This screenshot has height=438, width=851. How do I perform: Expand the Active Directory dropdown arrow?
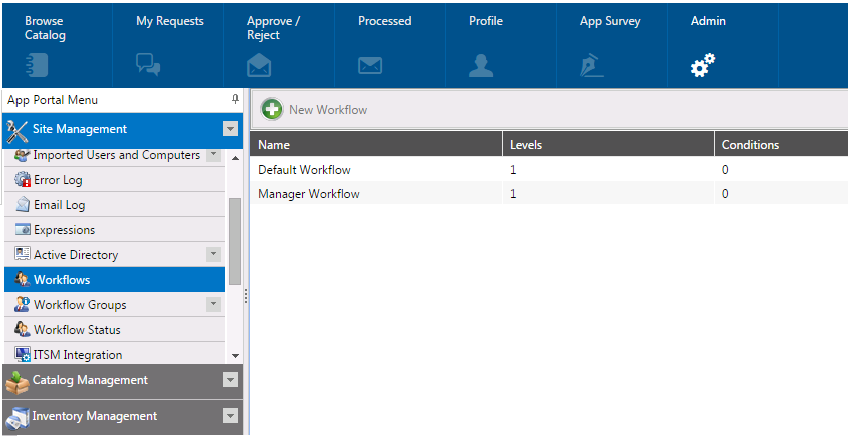point(213,255)
